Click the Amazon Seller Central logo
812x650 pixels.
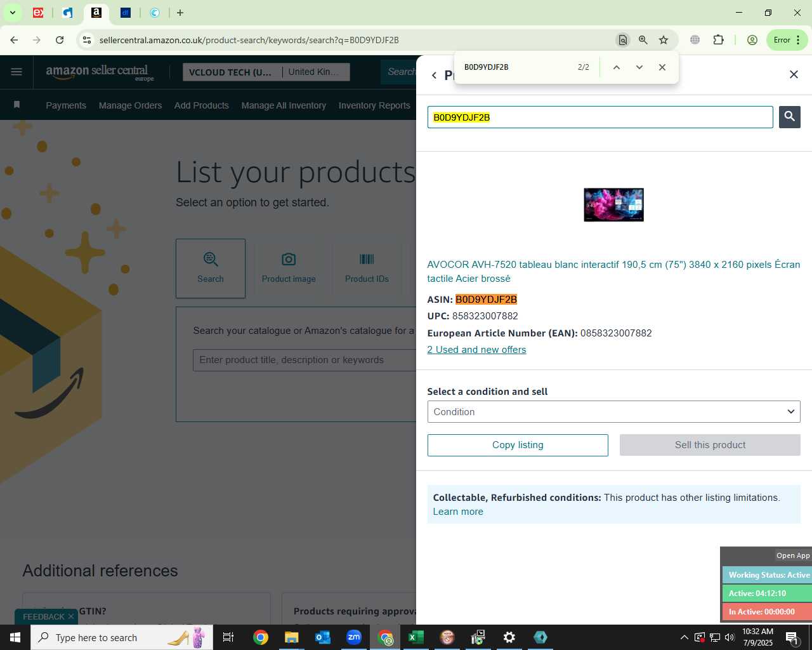point(100,72)
